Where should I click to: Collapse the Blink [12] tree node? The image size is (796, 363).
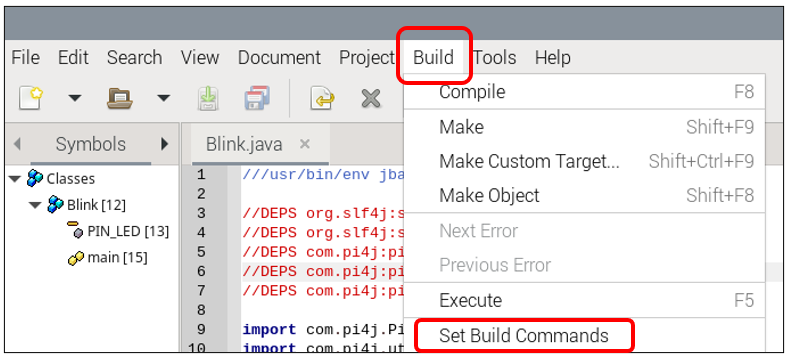click(35, 205)
